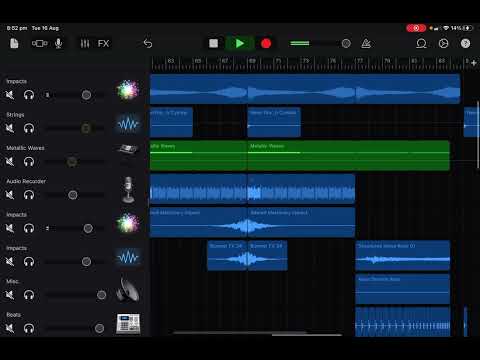
Task: Adjust the master volume slider knob
Action: pos(346,43)
